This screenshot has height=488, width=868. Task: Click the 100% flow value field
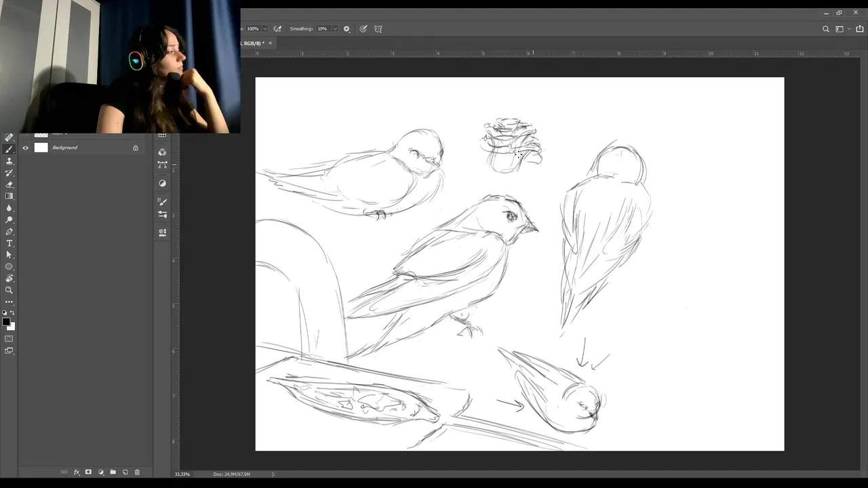click(x=253, y=29)
